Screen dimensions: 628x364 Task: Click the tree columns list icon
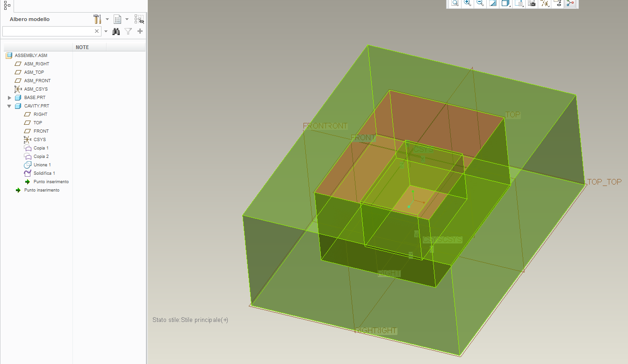pyautogui.click(x=117, y=19)
